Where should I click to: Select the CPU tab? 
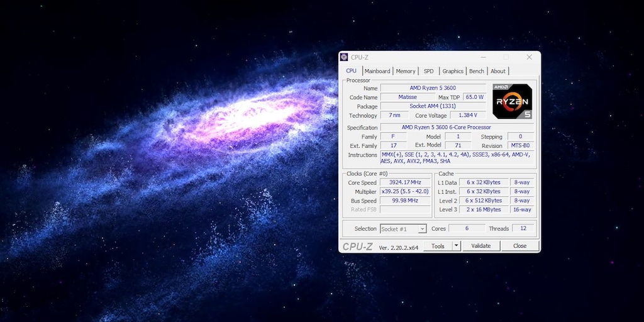(x=351, y=70)
